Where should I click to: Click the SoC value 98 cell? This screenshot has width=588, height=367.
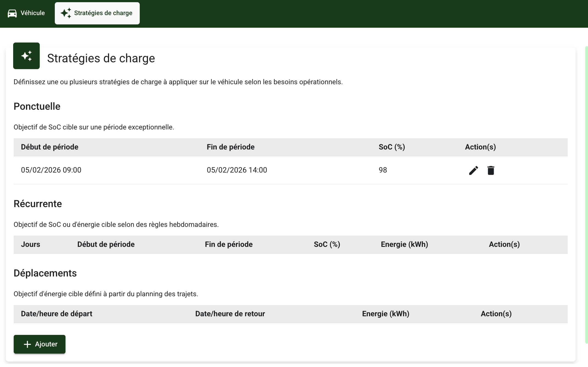[383, 170]
